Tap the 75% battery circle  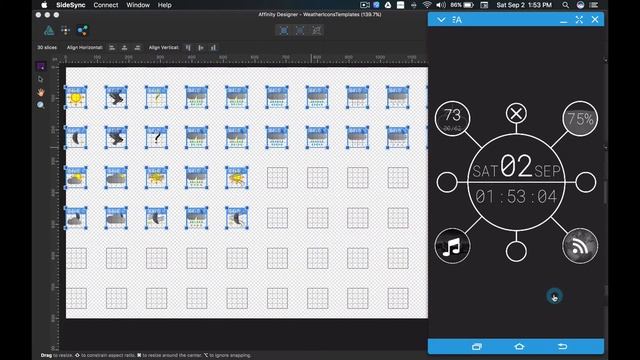pos(580,118)
